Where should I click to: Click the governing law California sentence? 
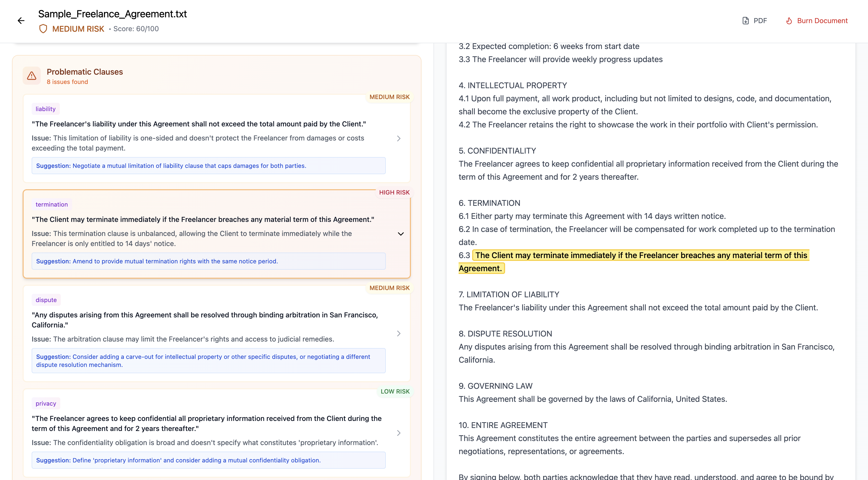pos(593,399)
